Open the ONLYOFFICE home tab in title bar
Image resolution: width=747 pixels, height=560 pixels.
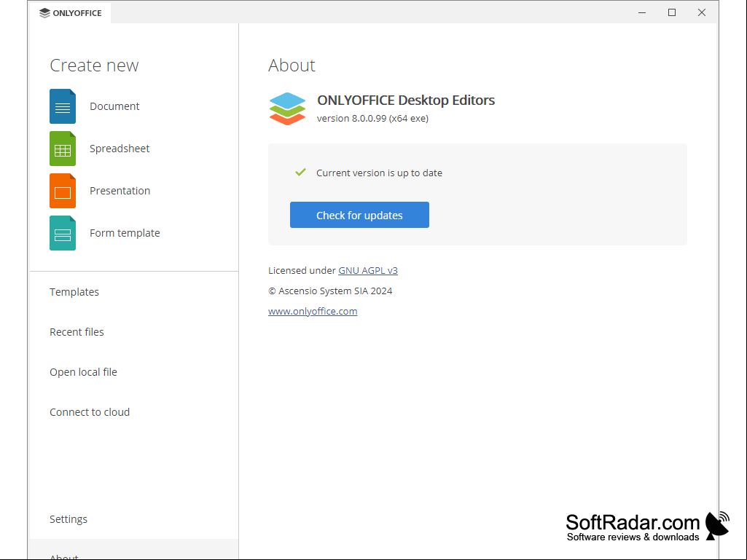(71, 13)
